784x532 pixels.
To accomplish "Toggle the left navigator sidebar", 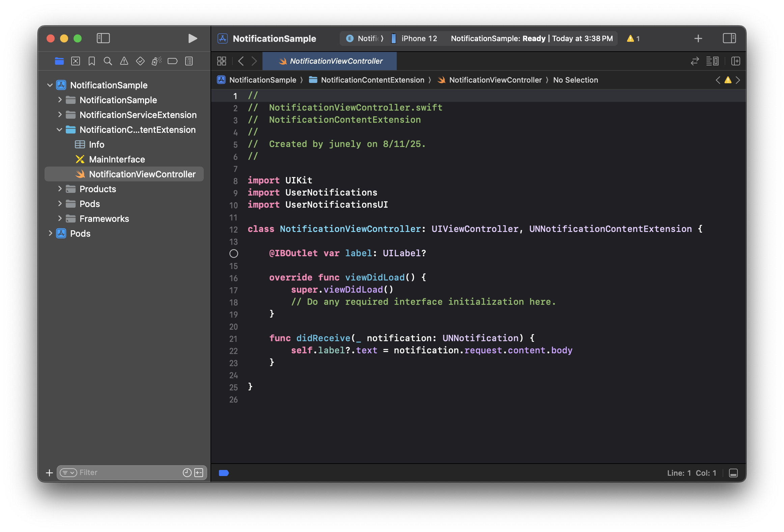I will (103, 38).
